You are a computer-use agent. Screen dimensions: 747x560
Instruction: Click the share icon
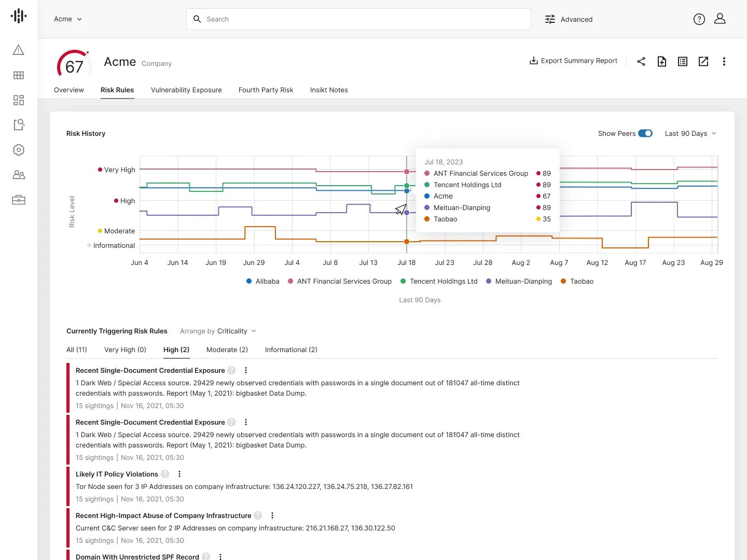641,62
